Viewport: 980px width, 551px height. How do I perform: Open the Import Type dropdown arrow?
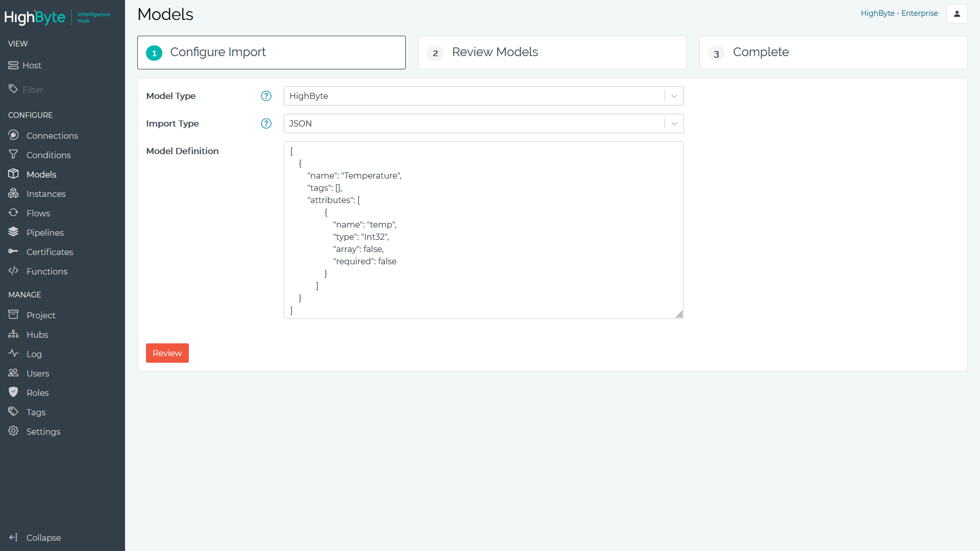[x=674, y=123]
